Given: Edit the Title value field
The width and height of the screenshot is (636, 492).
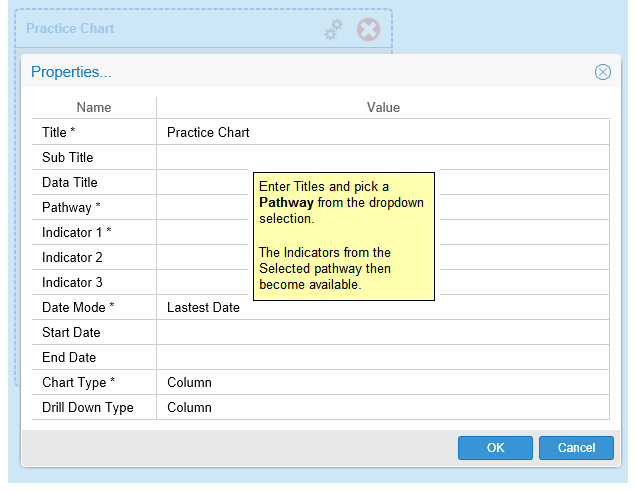Looking at the screenshot, I should 382,132.
